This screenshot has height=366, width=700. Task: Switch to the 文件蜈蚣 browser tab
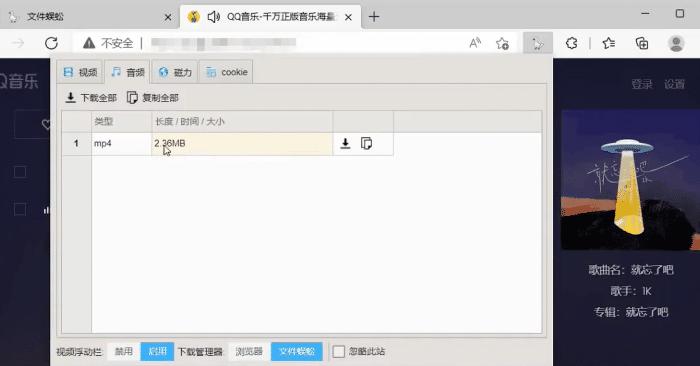(89, 17)
